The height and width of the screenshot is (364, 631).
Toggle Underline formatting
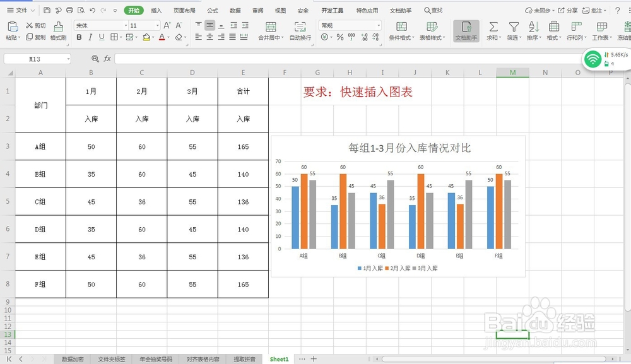pyautogui.click(x=102, y=37)
